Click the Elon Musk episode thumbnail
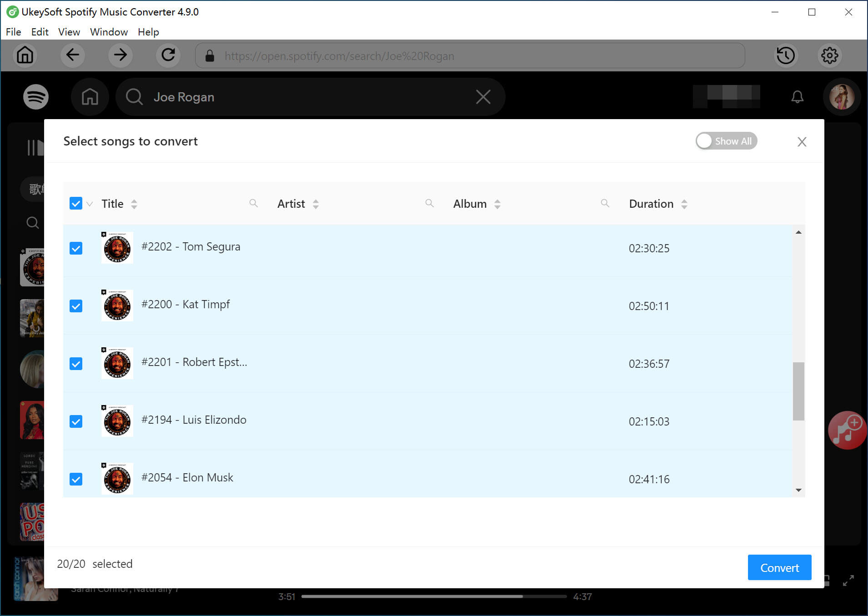This screenshot has width=868, height=616. [117, 479]
